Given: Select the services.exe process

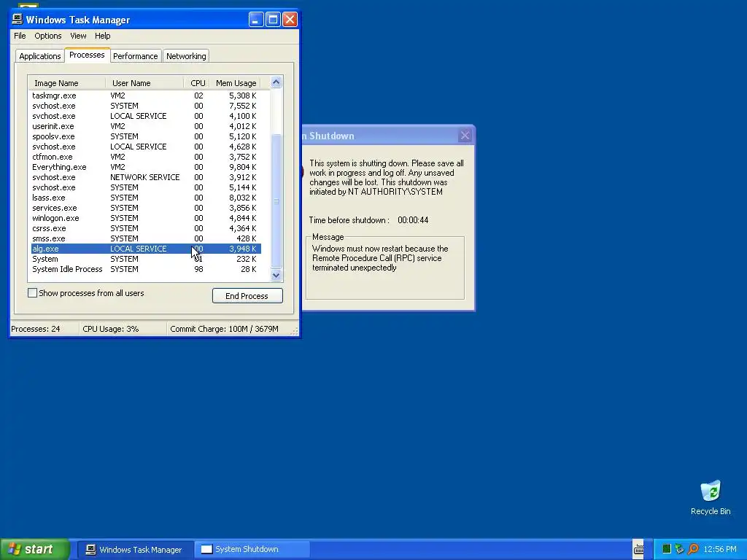Looking at the screenshot, I should coord(146,208).
